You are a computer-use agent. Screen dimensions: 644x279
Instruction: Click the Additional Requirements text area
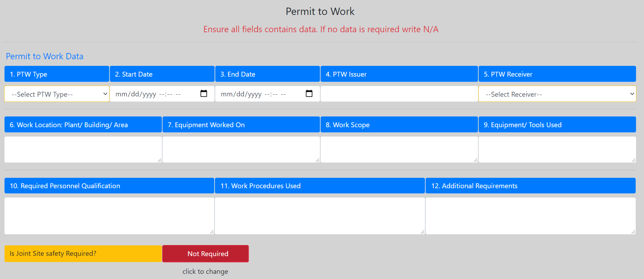tap(531, 216)
